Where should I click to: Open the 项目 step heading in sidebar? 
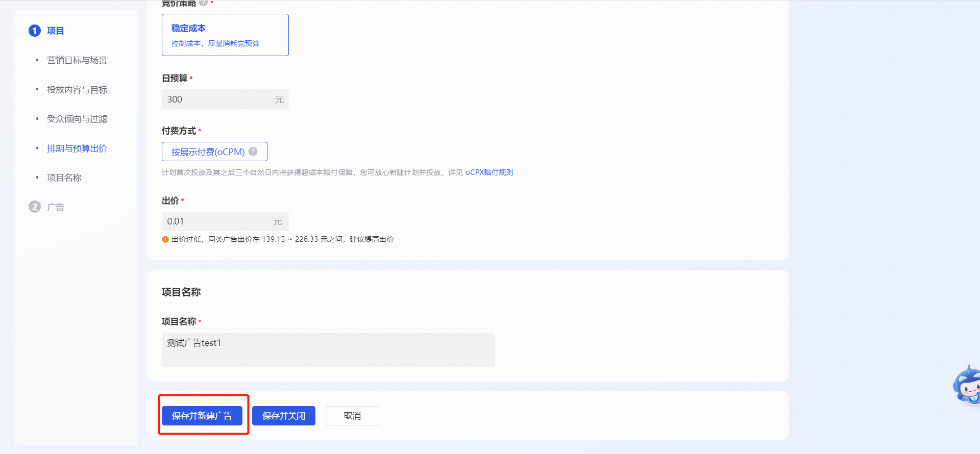point(56,31)
